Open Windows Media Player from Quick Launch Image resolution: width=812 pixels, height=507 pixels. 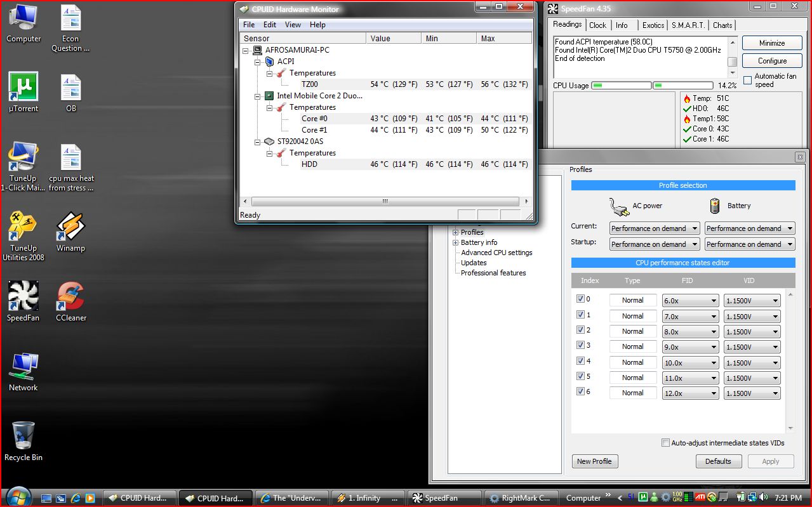tap(90, 498)
